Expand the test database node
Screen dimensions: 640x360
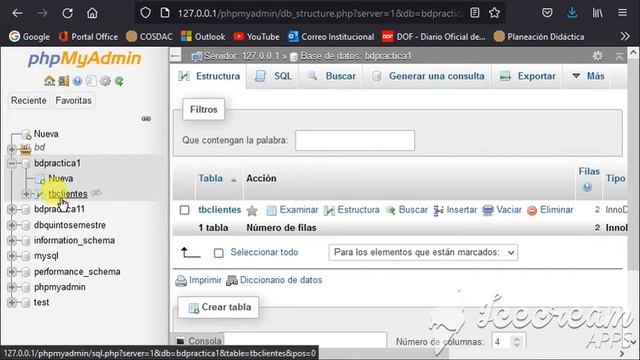pyautogui.click(x=12, y=302)
